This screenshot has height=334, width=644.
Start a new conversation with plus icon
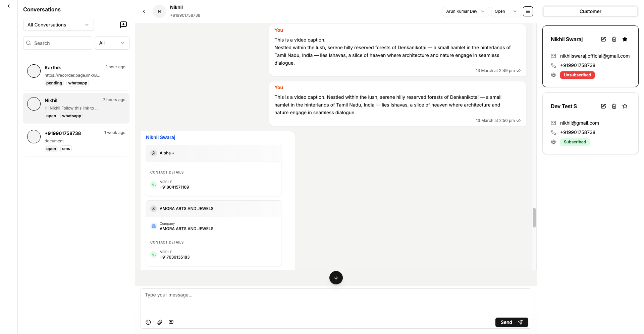(123, 25)
